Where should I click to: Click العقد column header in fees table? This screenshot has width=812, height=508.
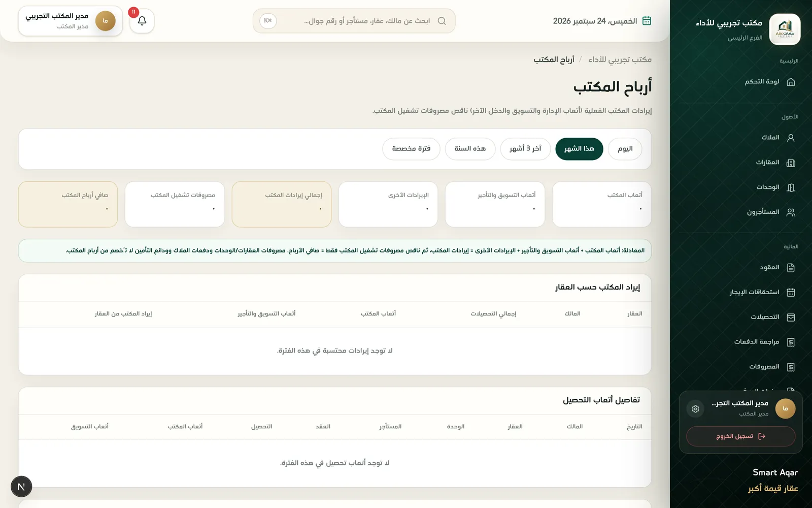click(323, 427)
